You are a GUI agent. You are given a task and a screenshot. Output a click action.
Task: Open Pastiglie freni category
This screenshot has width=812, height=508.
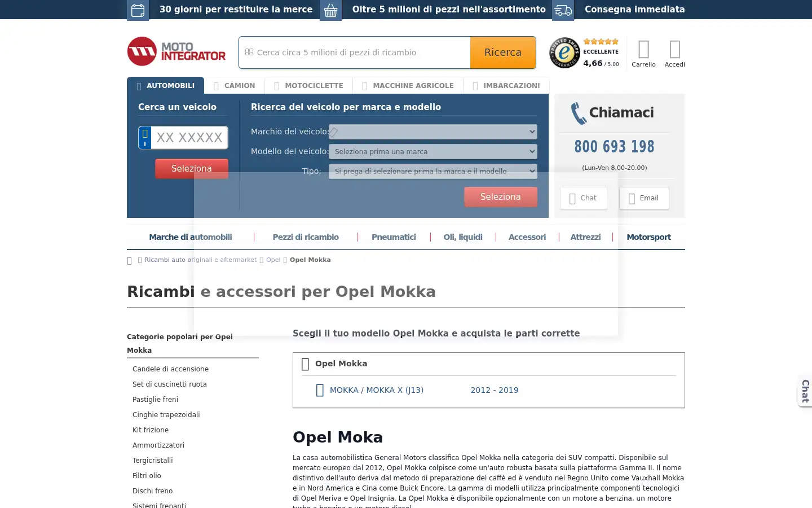click(155, 400)
